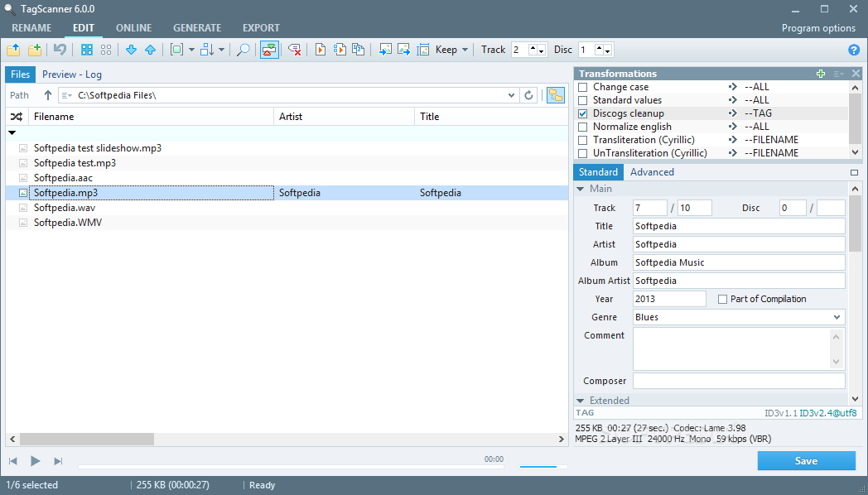This screenshot has width=868, height=495.
Task: Sort files by the Artist column
Action: (344, 117)
